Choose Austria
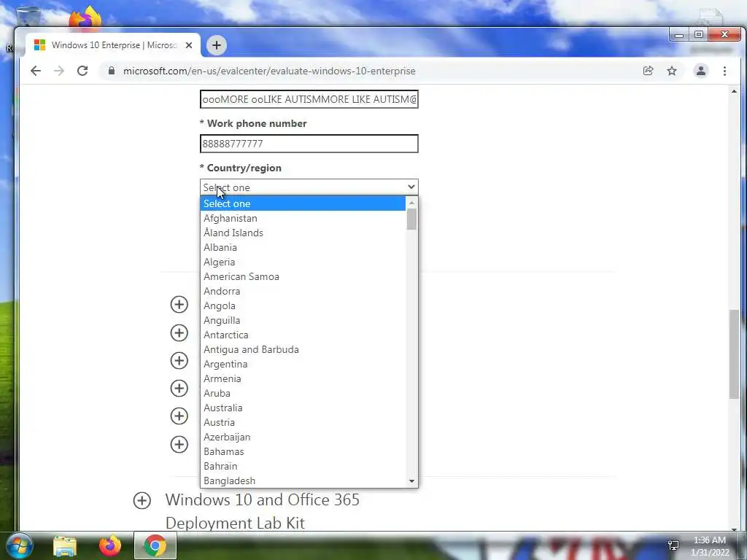Viewport: 747px width, 560px height. click(x=303, y=422)
